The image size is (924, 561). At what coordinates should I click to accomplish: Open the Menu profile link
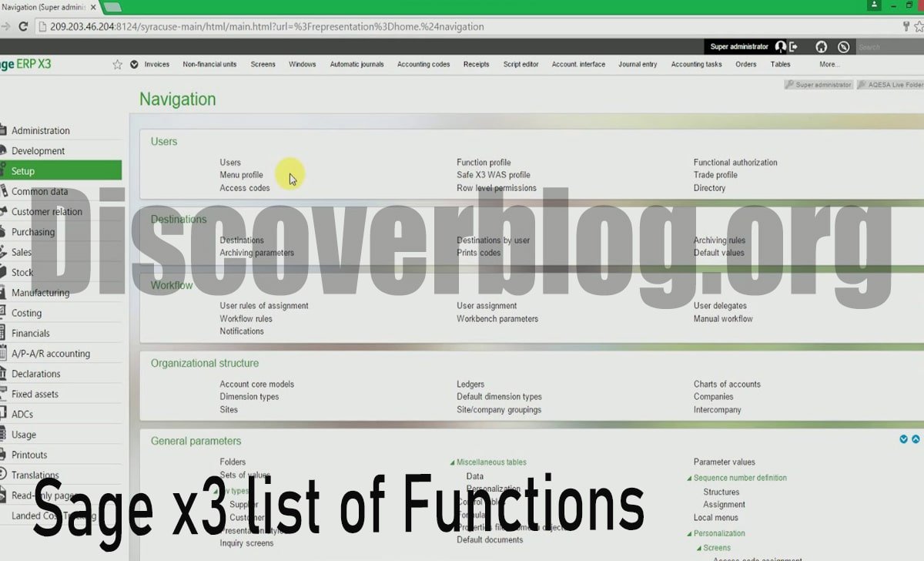241,175
